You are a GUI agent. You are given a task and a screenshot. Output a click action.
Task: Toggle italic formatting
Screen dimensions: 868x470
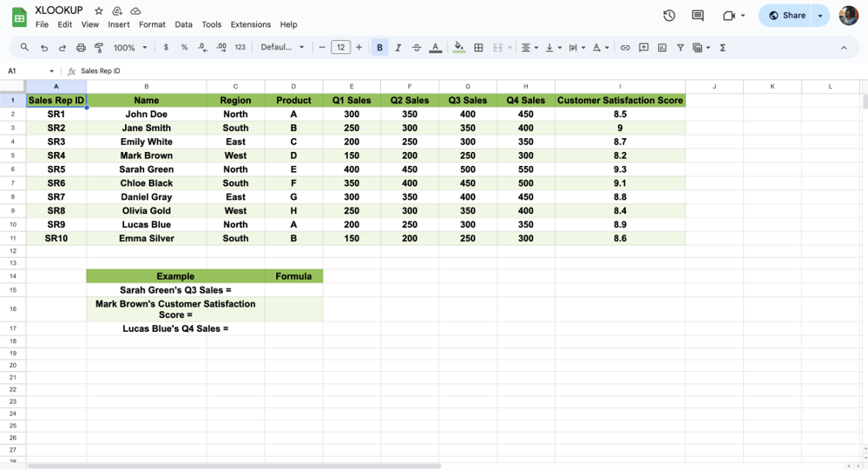(x=398, y=48)
